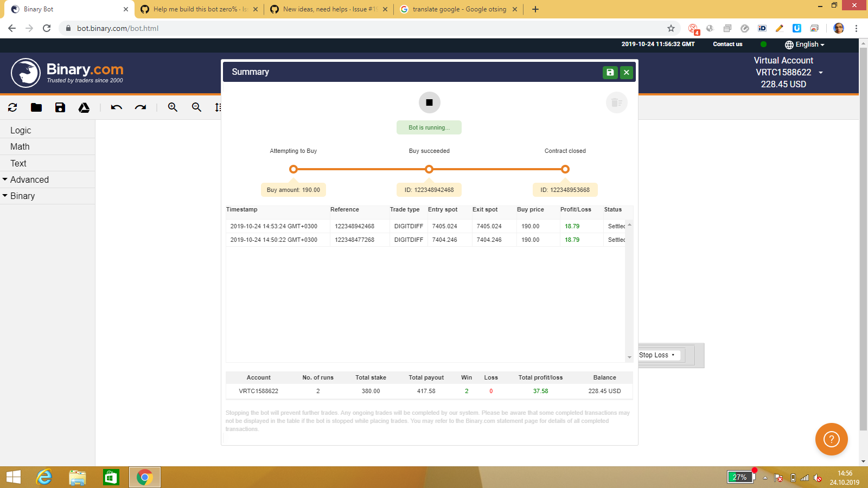Zoom out of the workspace
The image size is (868, 488).
coord(196,107)
